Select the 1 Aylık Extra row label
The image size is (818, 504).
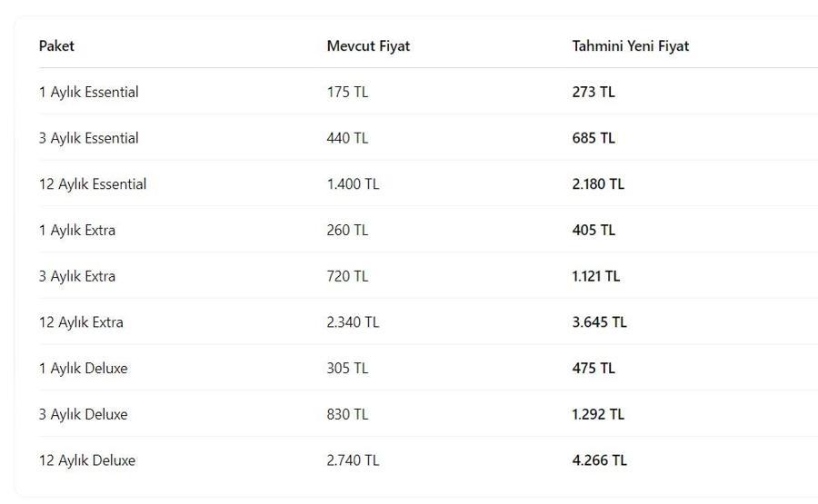77,230
